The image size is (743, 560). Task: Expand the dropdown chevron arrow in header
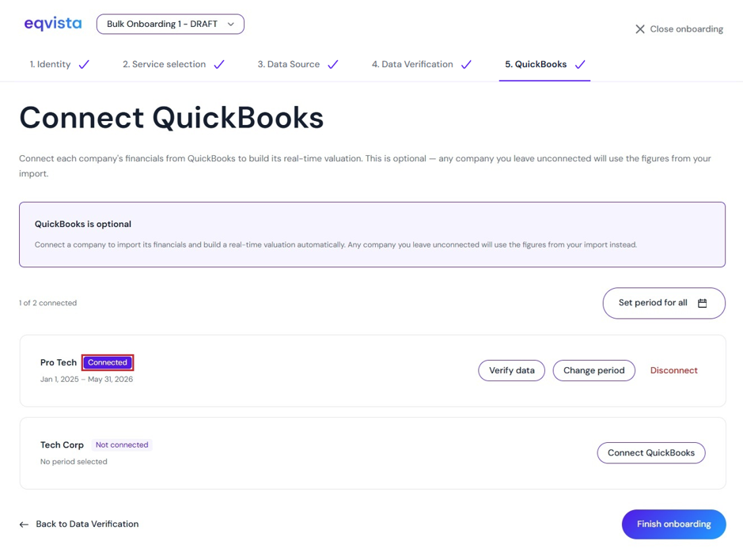[x=231, y=25]
